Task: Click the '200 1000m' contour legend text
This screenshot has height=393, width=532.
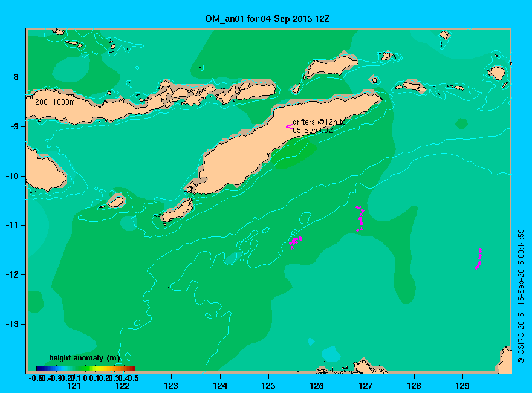Action: (55, 102)
